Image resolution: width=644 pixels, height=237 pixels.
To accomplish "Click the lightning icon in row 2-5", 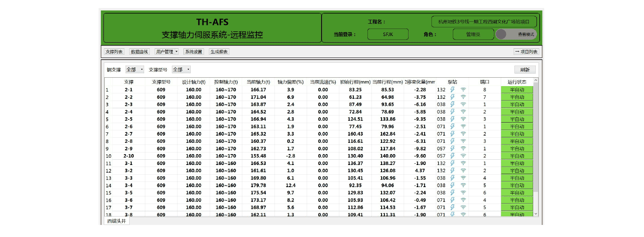I will pyautogui.click(x=452, y=119).
